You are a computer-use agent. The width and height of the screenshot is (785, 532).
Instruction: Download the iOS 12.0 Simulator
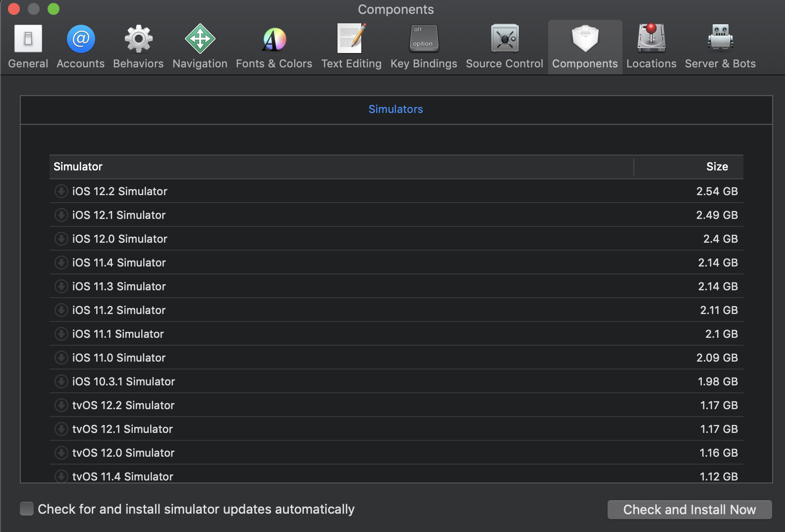(61, 239)
